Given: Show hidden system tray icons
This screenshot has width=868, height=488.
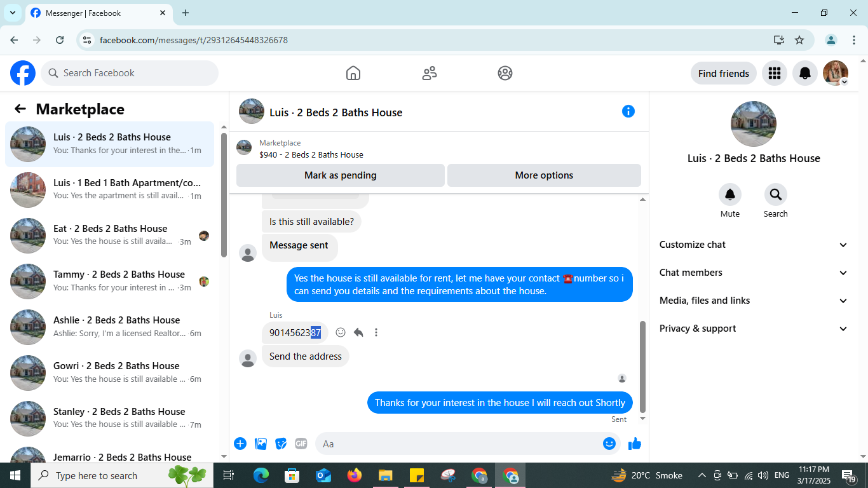Looking at the screenshot, I should coord(702,475).
